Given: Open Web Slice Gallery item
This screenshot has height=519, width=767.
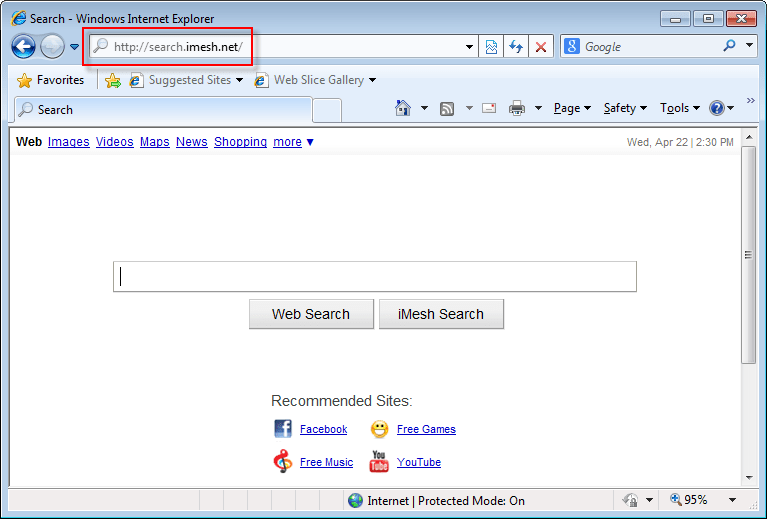Looking at the screenshot, I should click(x=309, y=80).
